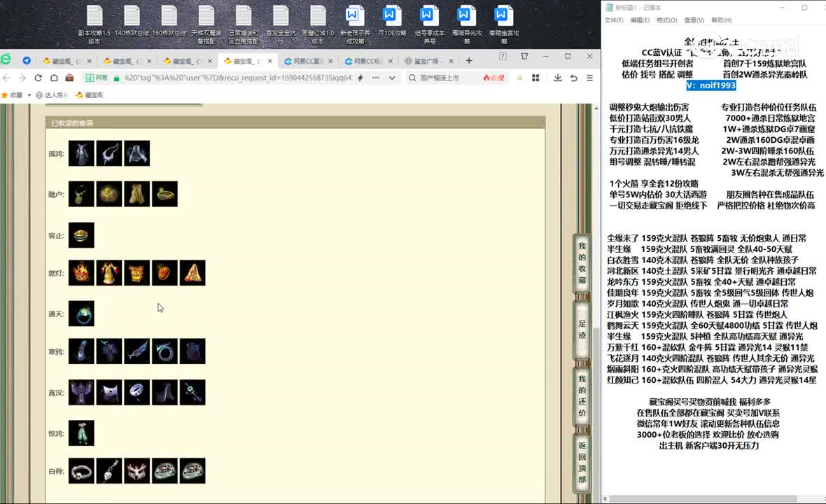
Task: Open the 藏宝阁 bookmark in bookmarks bar
Action: (90, 95)
